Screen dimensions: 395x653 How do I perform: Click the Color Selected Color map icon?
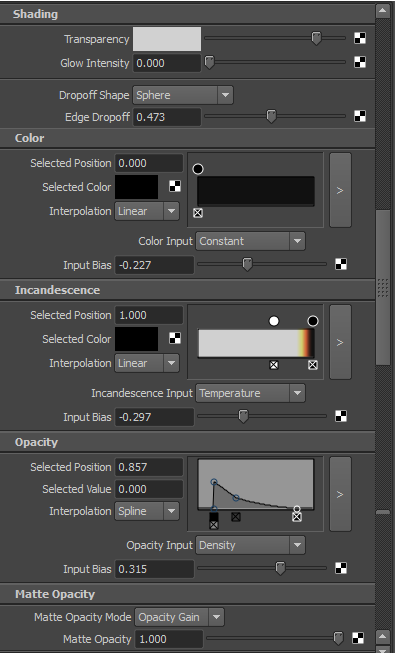click(x=175, y=186)
